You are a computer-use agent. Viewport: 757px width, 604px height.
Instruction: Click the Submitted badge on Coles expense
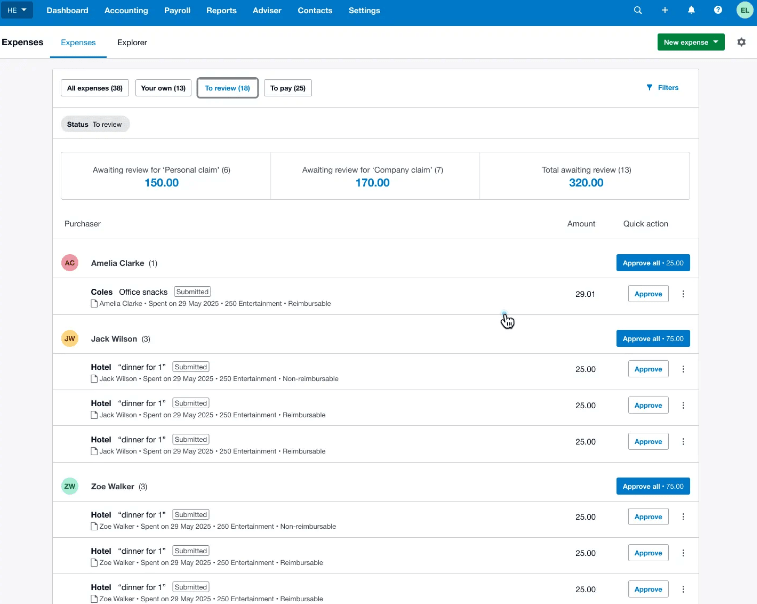(192, 292)
